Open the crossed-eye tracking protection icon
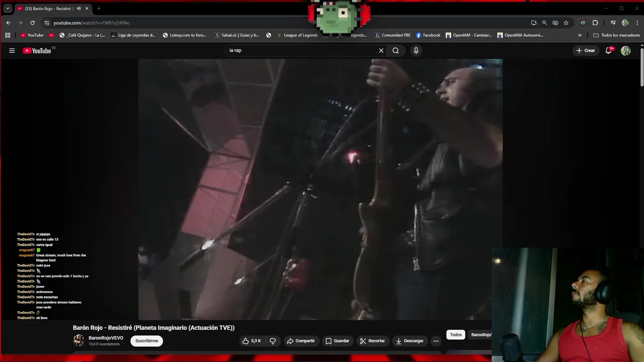Image resolution: width=644 pixels, height=362 pixels. click(x=555, y=23)
